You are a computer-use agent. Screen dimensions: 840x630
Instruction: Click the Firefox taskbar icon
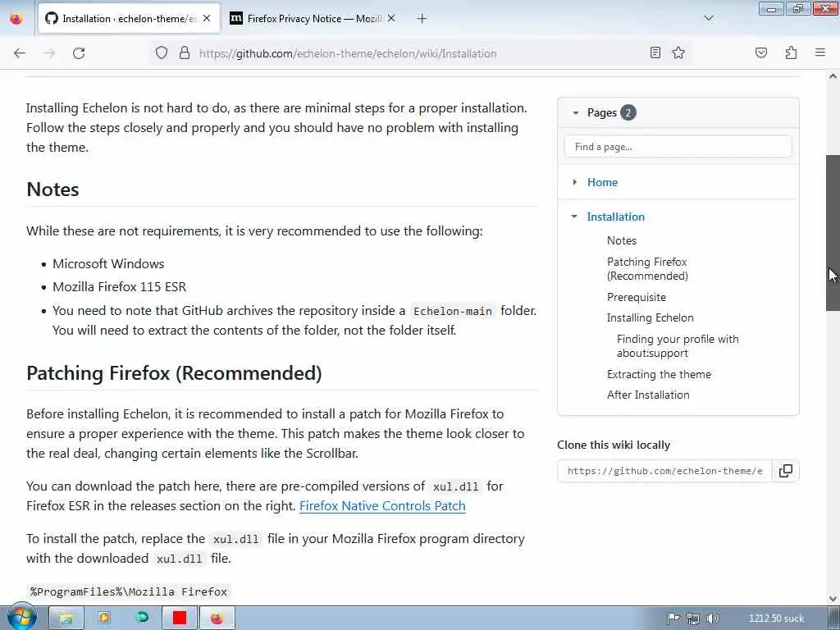(217, 619)
